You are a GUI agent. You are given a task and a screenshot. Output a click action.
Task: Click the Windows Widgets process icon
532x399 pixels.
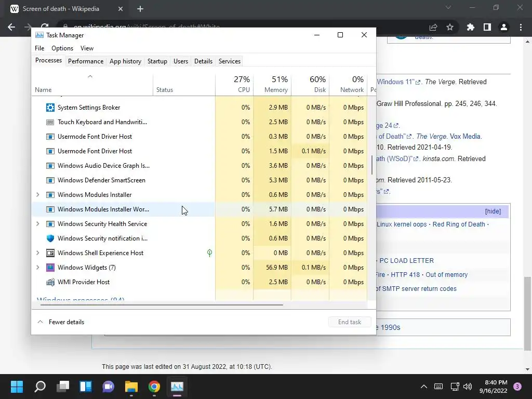click(50, 268)
